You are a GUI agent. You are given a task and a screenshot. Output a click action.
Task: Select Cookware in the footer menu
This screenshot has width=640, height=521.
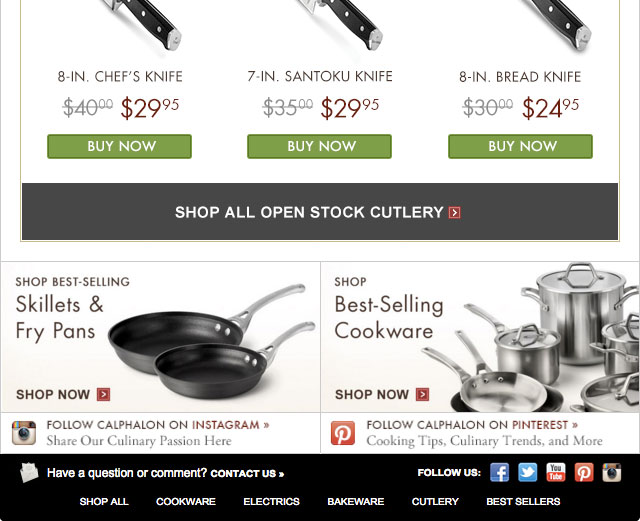tap(186, 501)
